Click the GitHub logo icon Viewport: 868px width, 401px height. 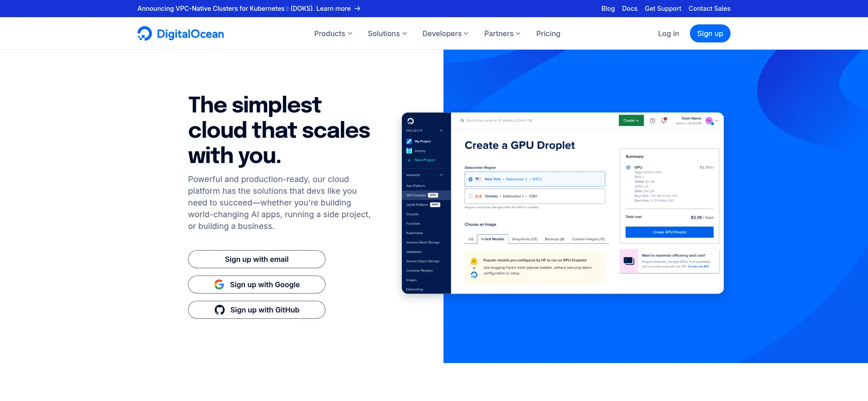[220, 310]
